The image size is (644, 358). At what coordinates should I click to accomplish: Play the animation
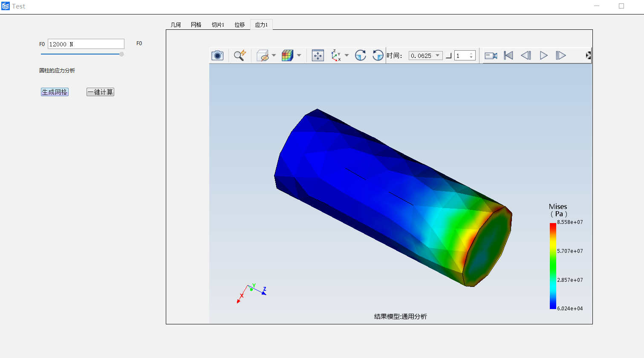point(543,55)
